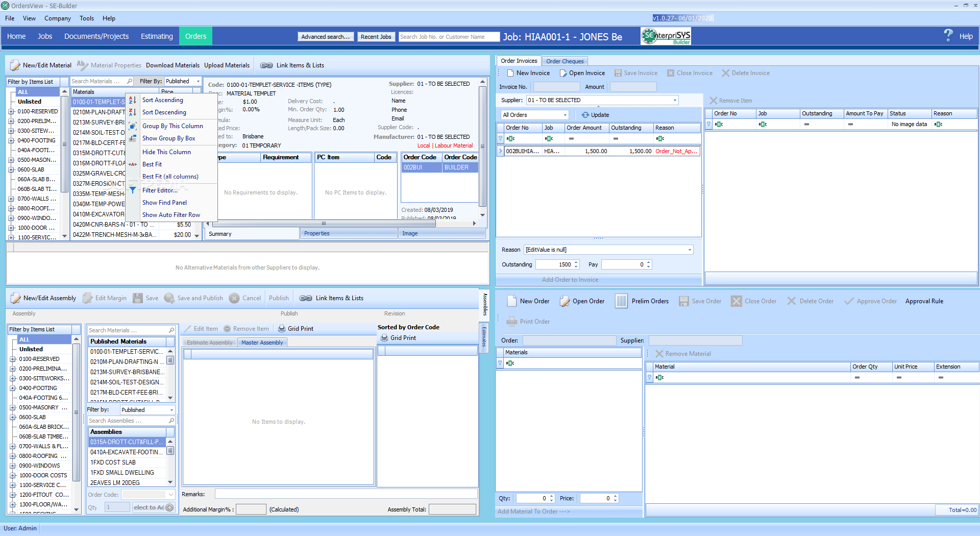Viewport: 980px width, 536px height.
Task: Expand 0500-MASONRY node in assembly items list
Action: [13, 407]
